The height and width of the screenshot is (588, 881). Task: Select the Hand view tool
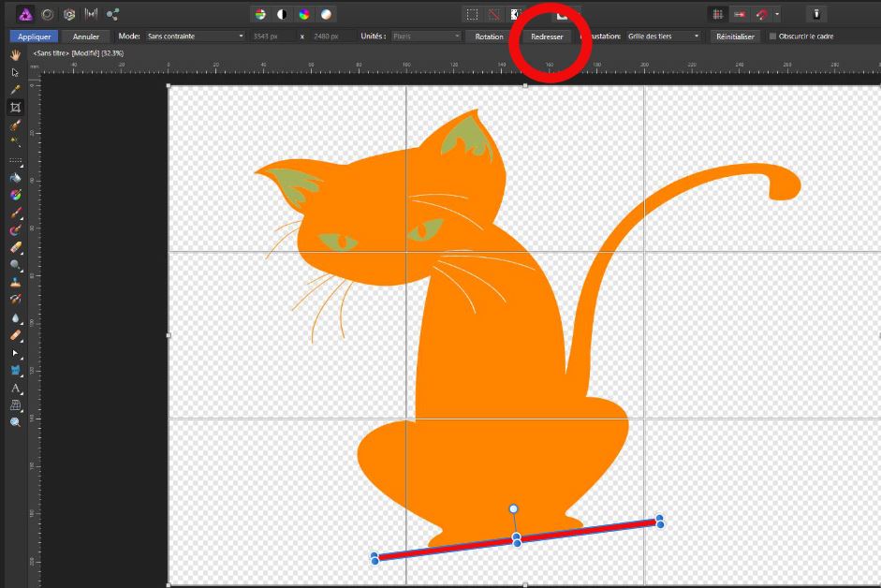point(15,55)
